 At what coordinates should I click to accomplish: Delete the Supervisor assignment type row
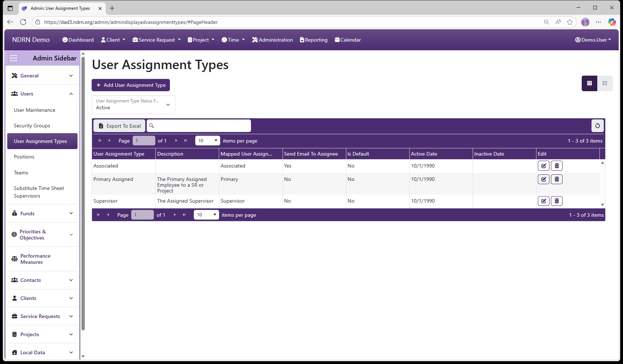click(557, 201)
